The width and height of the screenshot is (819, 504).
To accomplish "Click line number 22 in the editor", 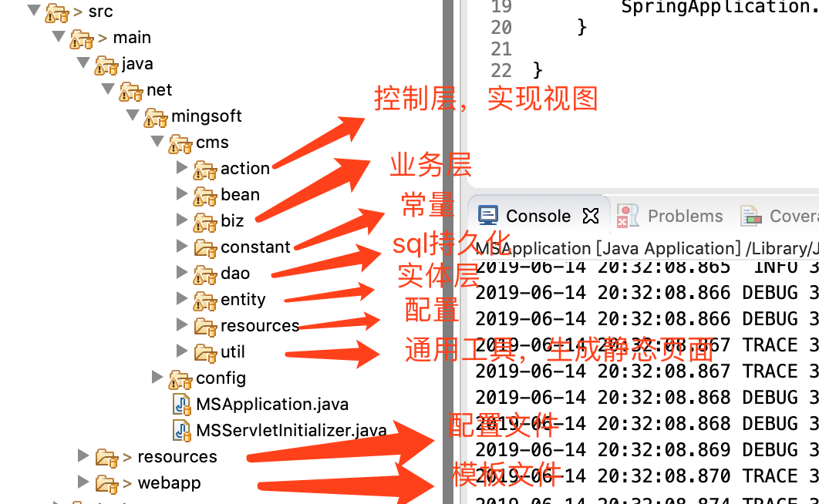I will [500, 70].
